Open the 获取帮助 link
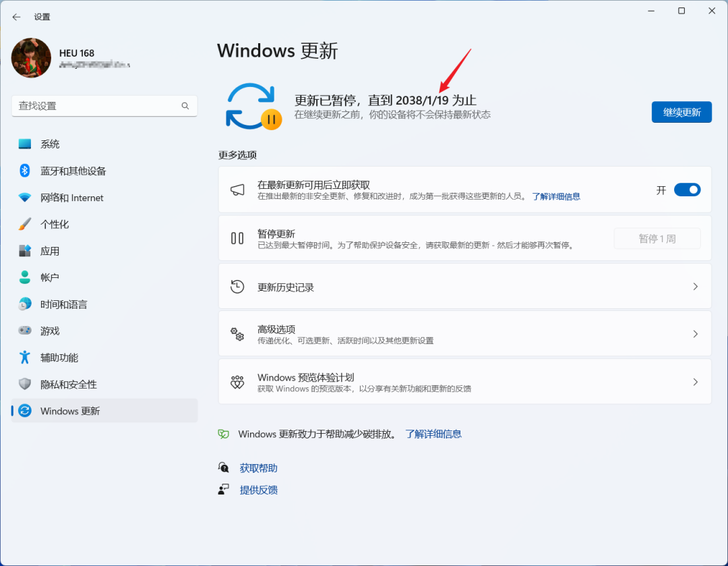This screenshot has width=728, height=566. pos(258,468)
